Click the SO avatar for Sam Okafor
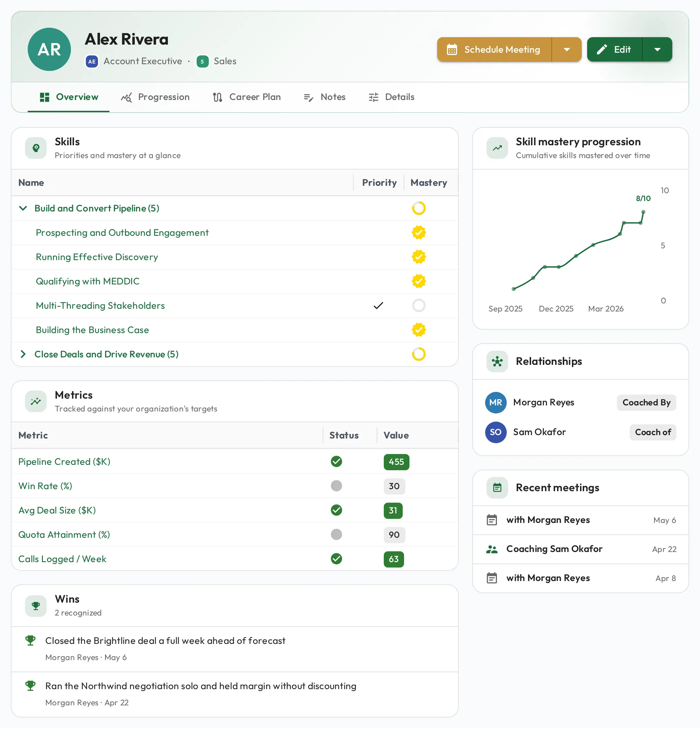The height and width of the screenshot is (729, 700). coord(495,432)
